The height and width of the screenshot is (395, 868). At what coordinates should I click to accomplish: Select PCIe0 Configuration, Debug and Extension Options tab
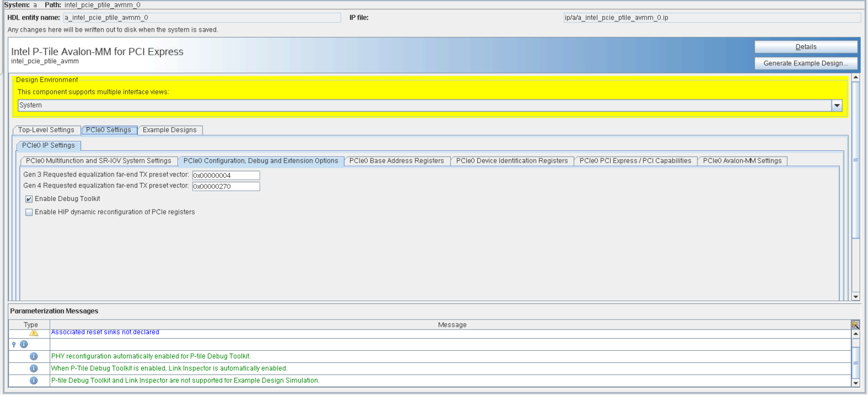261,161
